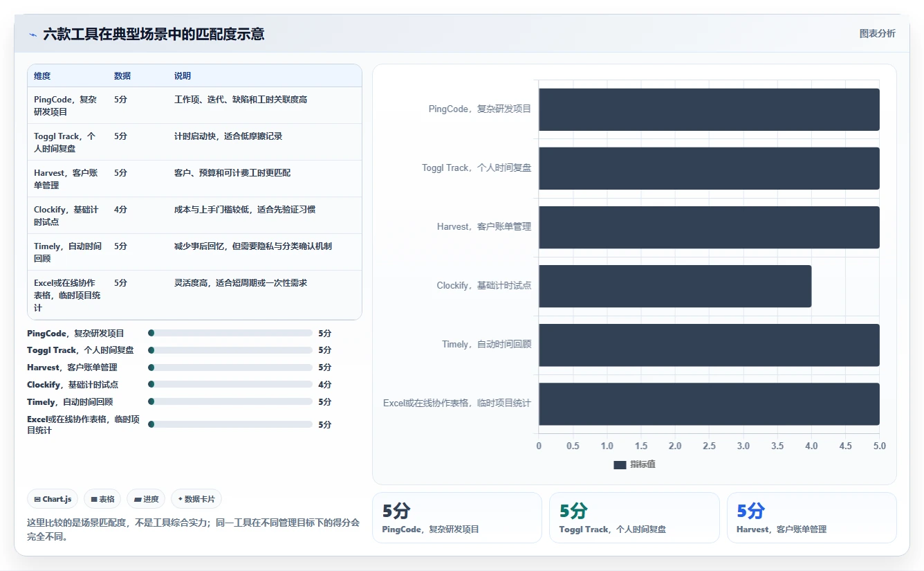Click the Timely bar in the chart
Viewport: 924px width, 571px height.
(709, 345)
